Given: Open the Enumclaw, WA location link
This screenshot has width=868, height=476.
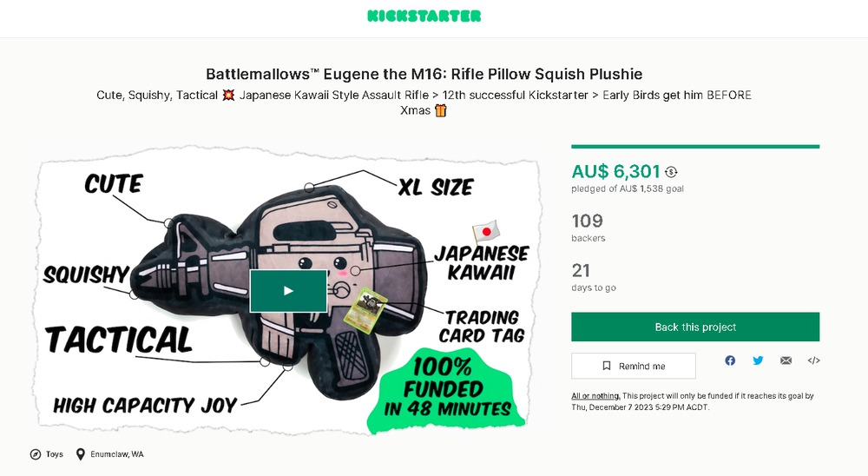Looking at the screenshot, I should click(x=117, y=454).
